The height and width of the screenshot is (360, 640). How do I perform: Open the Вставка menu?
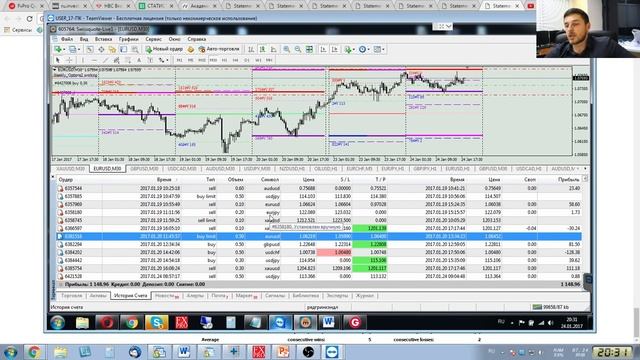[x=103, y=39]
